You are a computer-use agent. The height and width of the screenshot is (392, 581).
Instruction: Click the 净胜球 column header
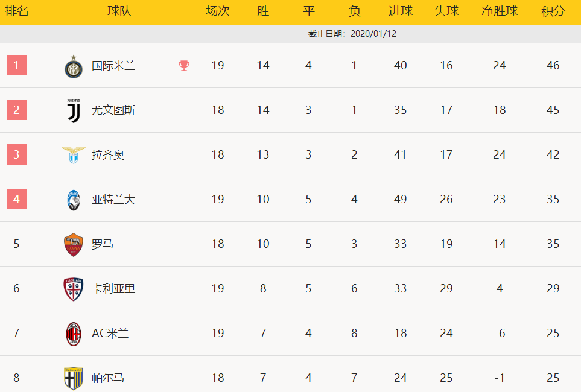499,11
